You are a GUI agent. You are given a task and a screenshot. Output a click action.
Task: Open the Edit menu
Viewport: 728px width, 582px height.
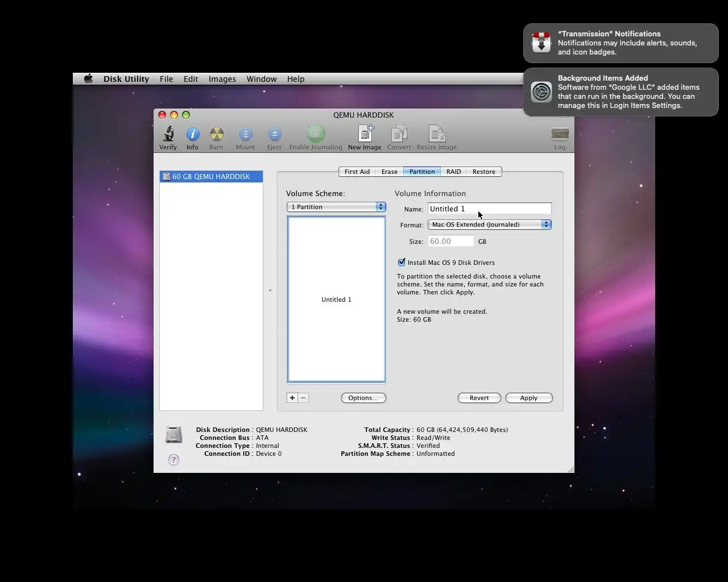pyautogui.click(x=191, y=79)
